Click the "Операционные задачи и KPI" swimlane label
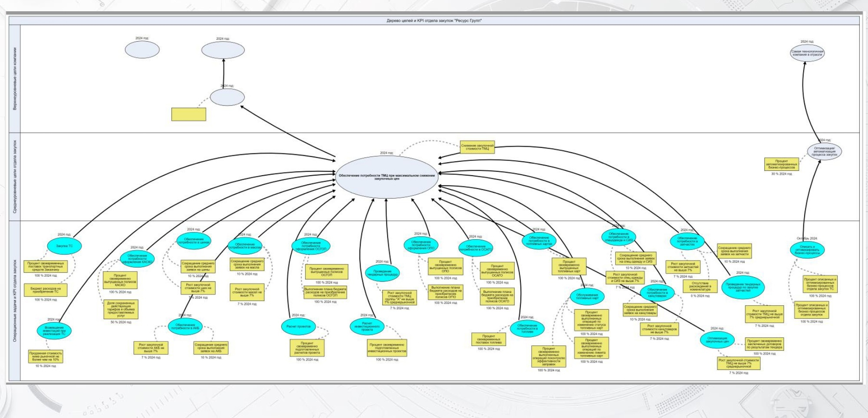 (x=15, y=301)
